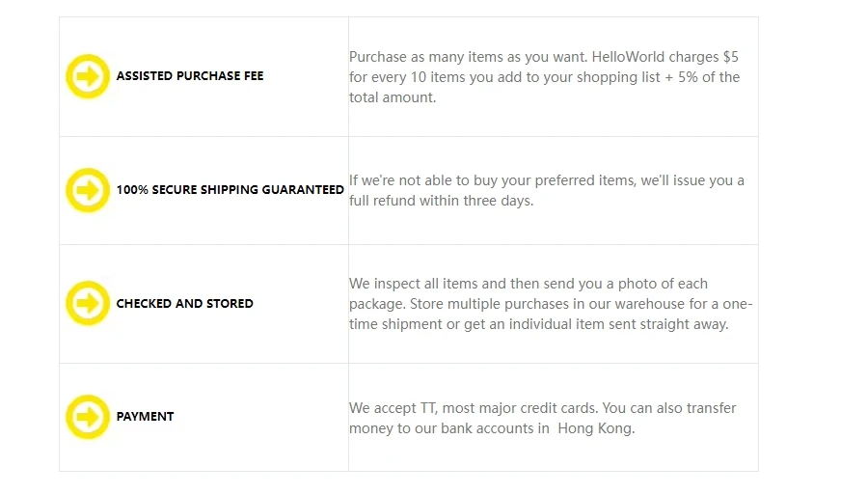868x494 pixels.
Task: Click the $5 charge amount
Action: 730,57
